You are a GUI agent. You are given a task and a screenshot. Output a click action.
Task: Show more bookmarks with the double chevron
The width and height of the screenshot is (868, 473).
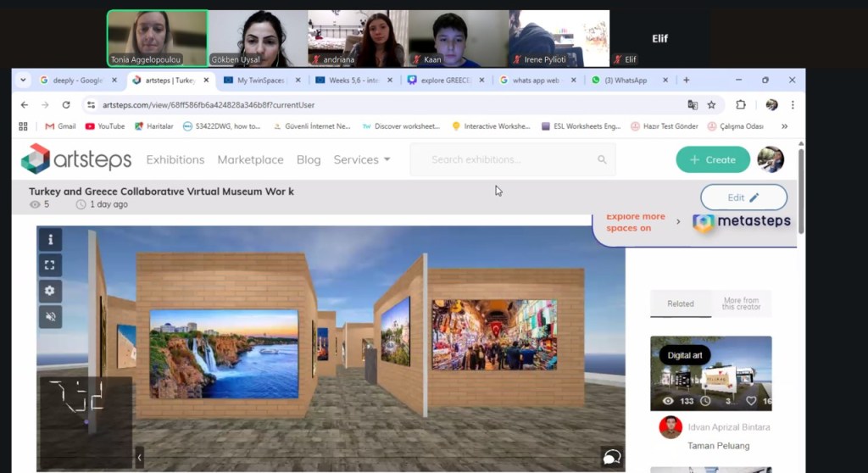[784, 126]
